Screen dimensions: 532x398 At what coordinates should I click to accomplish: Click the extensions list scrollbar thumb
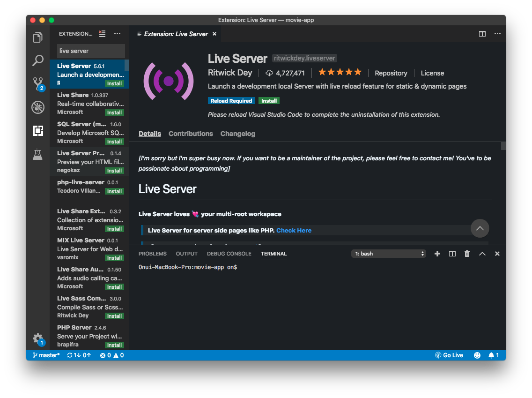tap(127, 66)
